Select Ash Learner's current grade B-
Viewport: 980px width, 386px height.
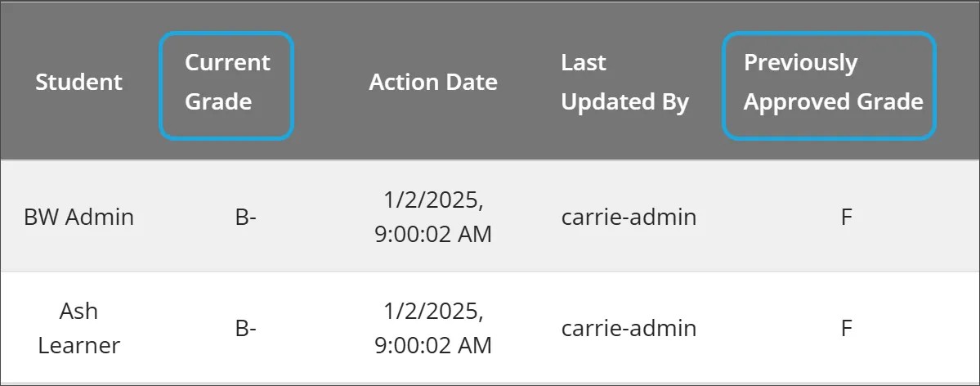coord(245,329)
